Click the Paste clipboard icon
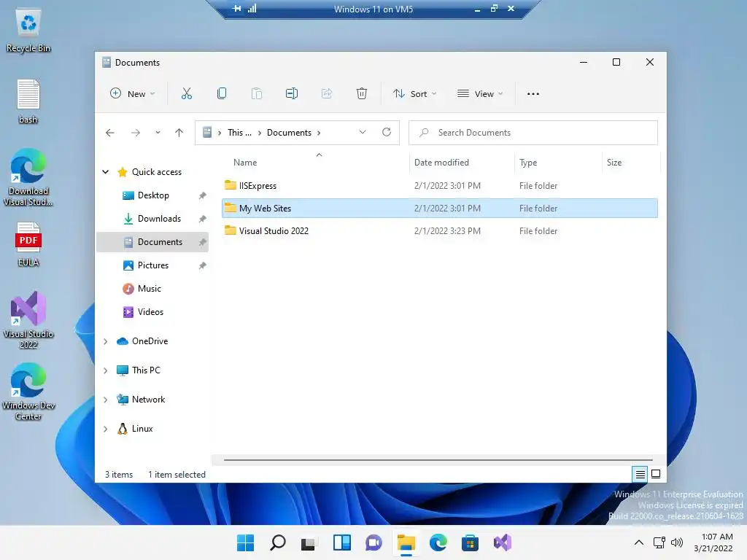Image resolution: width=747 pixels, height=560 pixels. click(x=257, y=94)
